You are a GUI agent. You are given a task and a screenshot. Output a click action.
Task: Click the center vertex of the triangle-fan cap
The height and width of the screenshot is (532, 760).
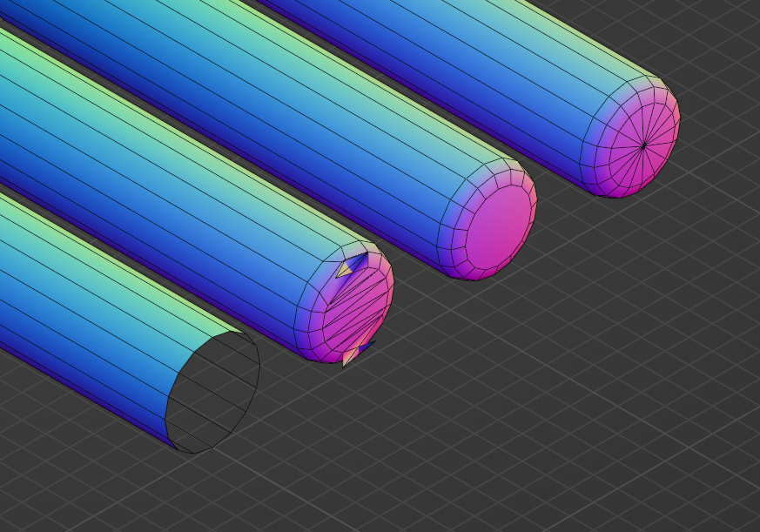[643, 145]
